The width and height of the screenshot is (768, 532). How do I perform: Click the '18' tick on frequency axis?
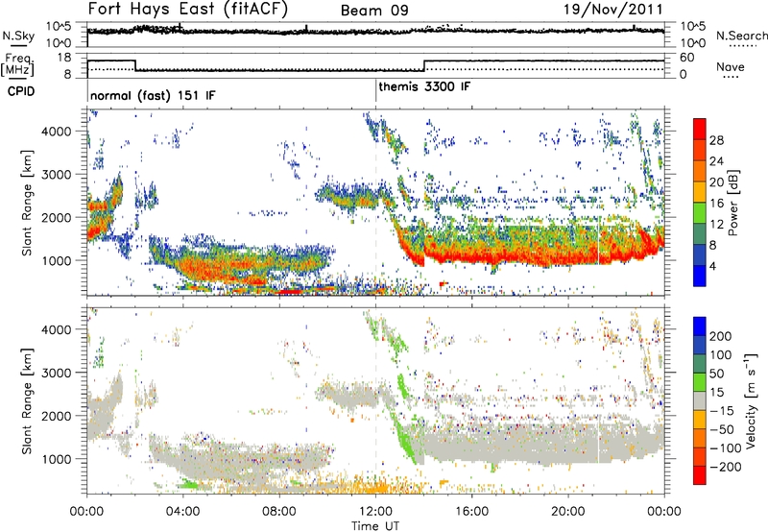(64, 58)
